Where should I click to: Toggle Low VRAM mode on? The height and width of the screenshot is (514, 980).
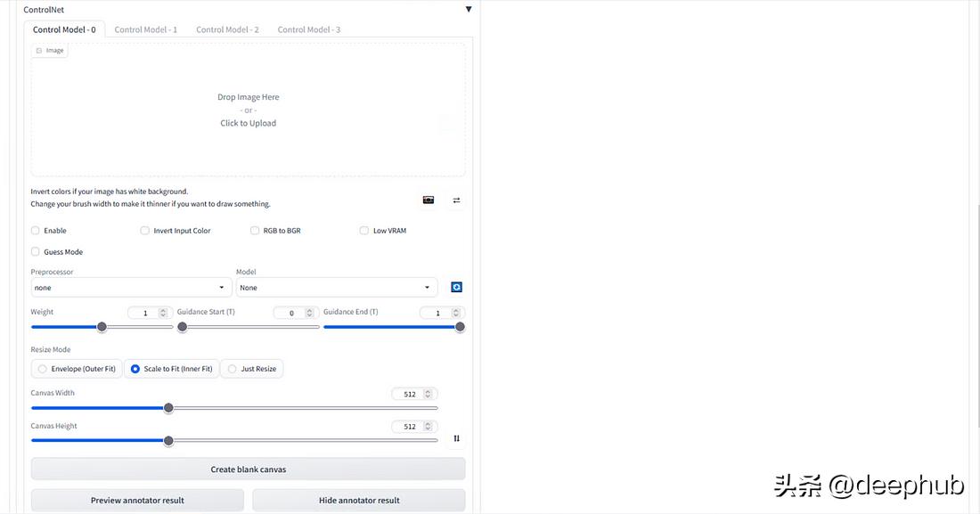click(x=363, y=230)
